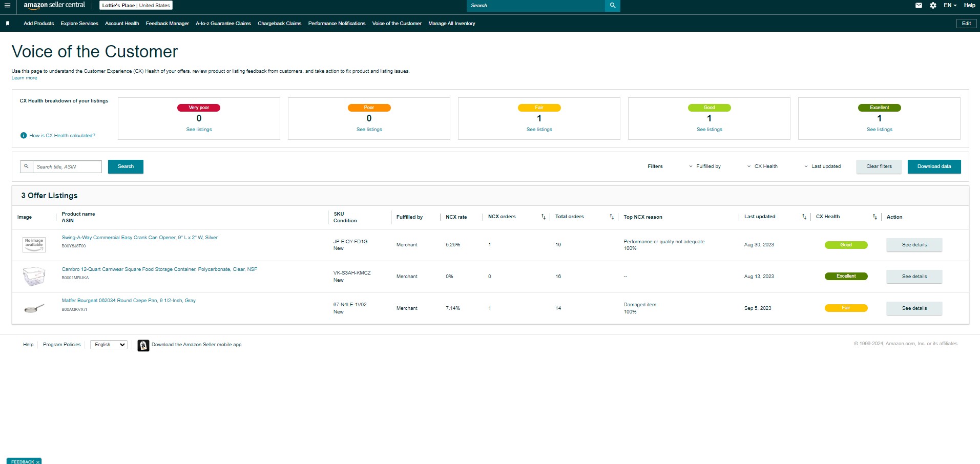This screenshot has width=980, height=464.
Task: See listings under Very poor
Action: coord(199,130)
